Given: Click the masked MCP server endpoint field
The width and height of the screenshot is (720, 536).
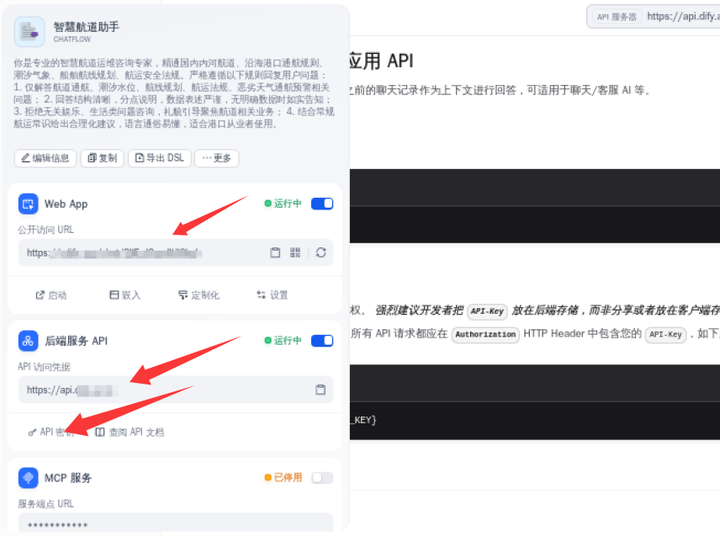Looking at the screenshot, I should click(175, 523).
